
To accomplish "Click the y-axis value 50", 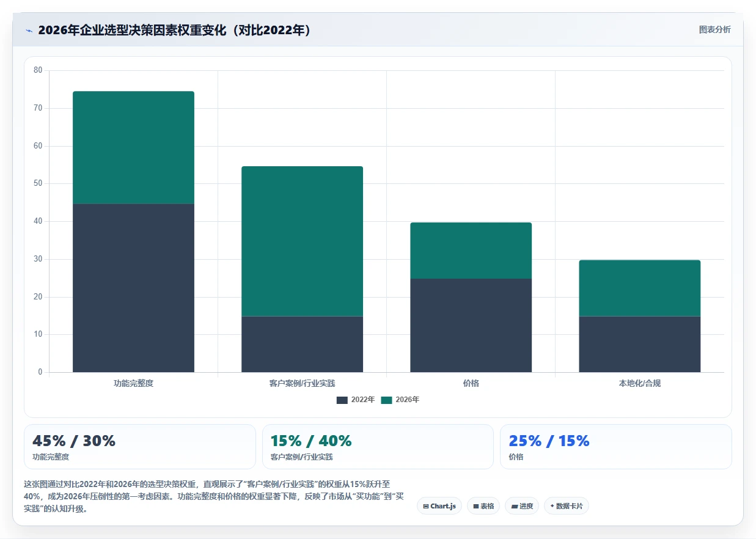I will click(x=38, y=183).
